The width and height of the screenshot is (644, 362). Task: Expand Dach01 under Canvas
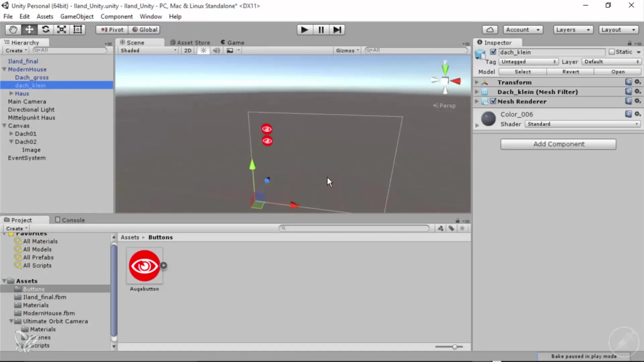tap(11, 134)
